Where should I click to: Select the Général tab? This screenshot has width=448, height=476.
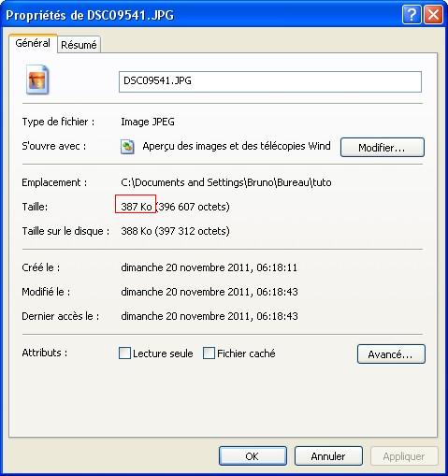[x=33, y=43]
